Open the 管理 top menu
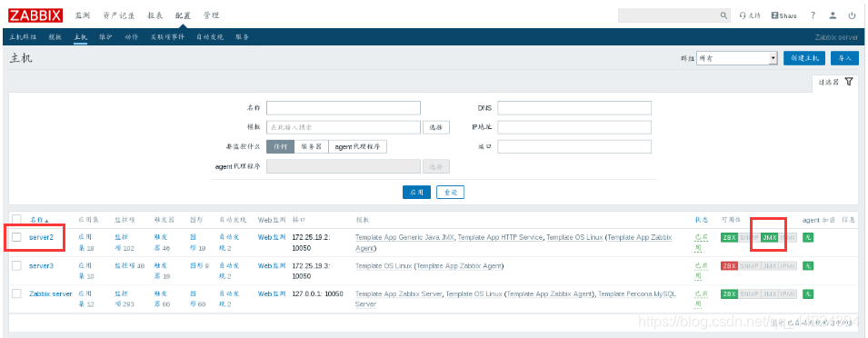 click(211, 15)
